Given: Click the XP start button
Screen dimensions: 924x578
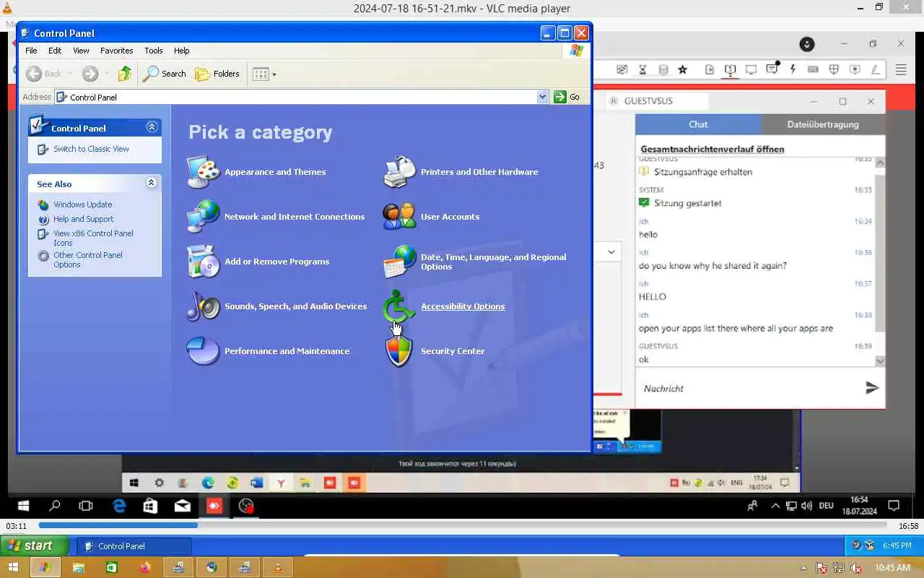Looking at the screenshot, I should pyautogui.click(x=35, y=545).
